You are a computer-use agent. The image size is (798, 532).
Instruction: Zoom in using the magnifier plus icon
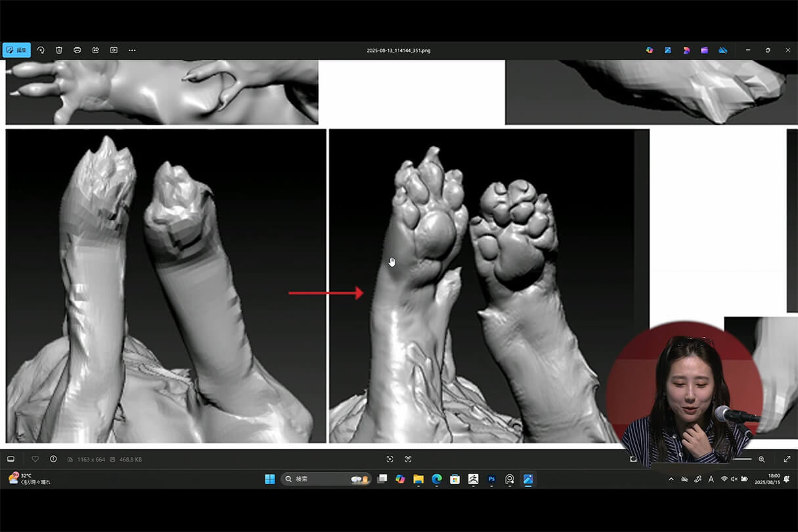[x=762, y=459]
